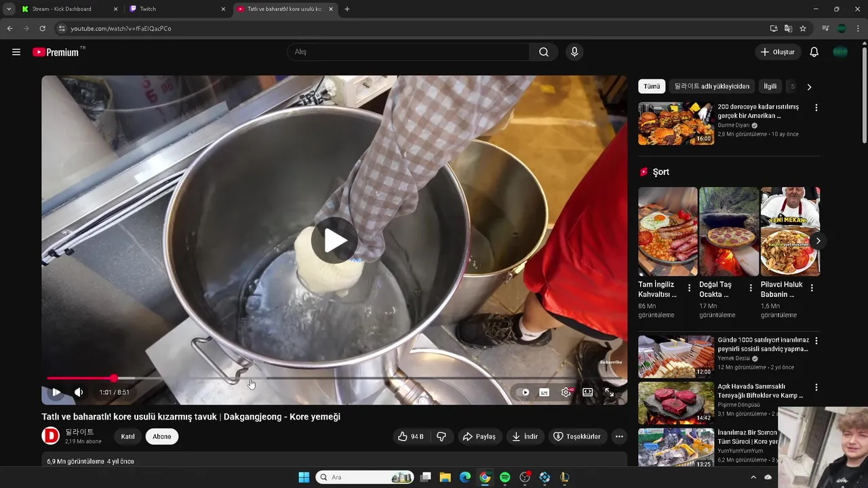The image size is (868, 488).
Task: Click the search magnifier button
Action: (x=544, y=52)
